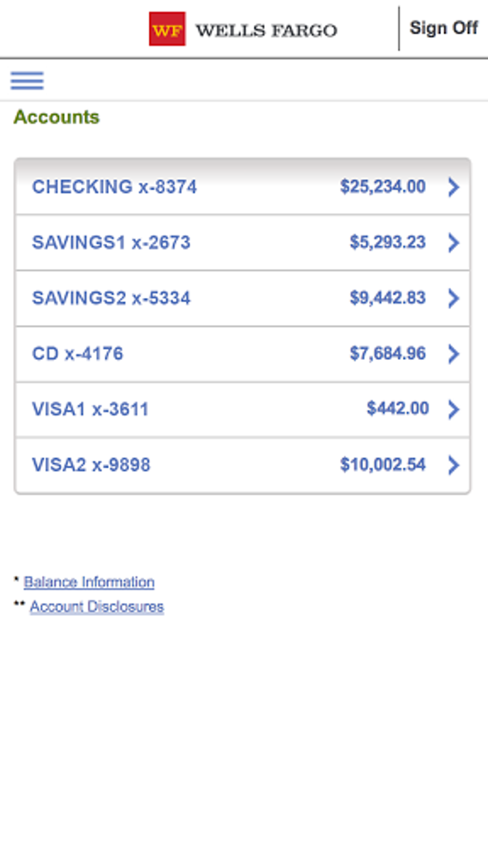Click the $10,002.54 VISA2 balance
This screenshot has height=868, width=488.
click(x=383, y=465)
